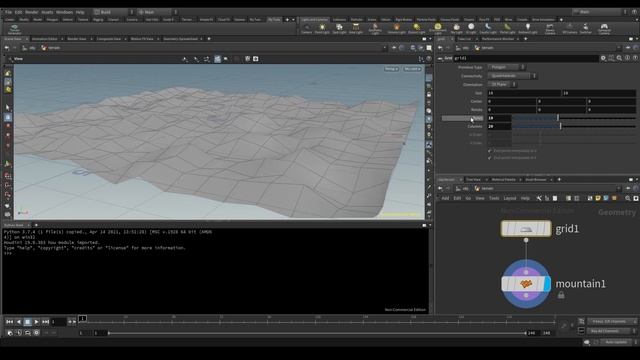Add a sticky note in network editor
The image size is (640, 360).
click(598, 198)
